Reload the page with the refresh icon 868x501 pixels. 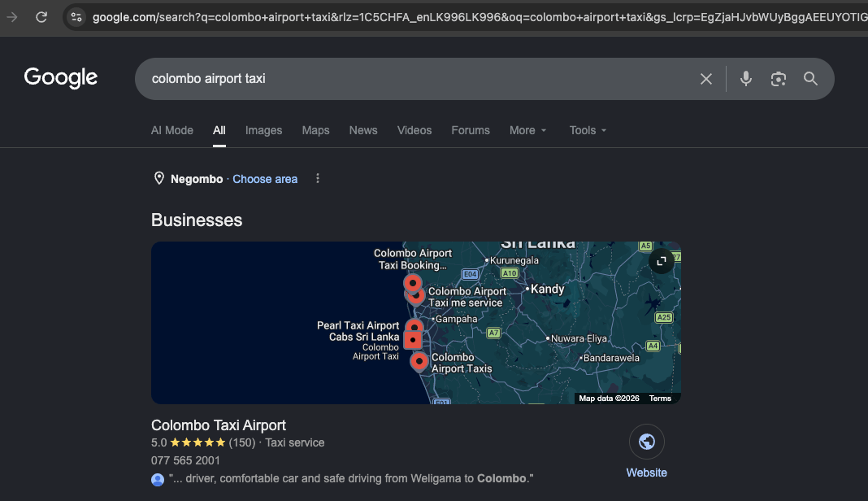tap(41, 17)
